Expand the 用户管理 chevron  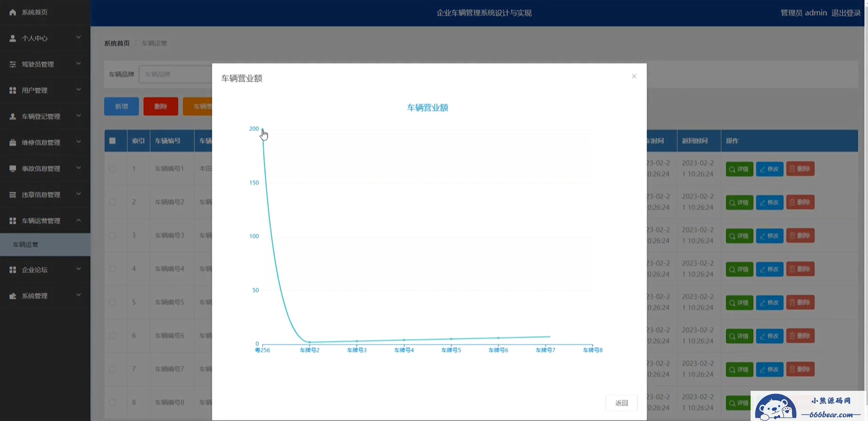point(78,89)
